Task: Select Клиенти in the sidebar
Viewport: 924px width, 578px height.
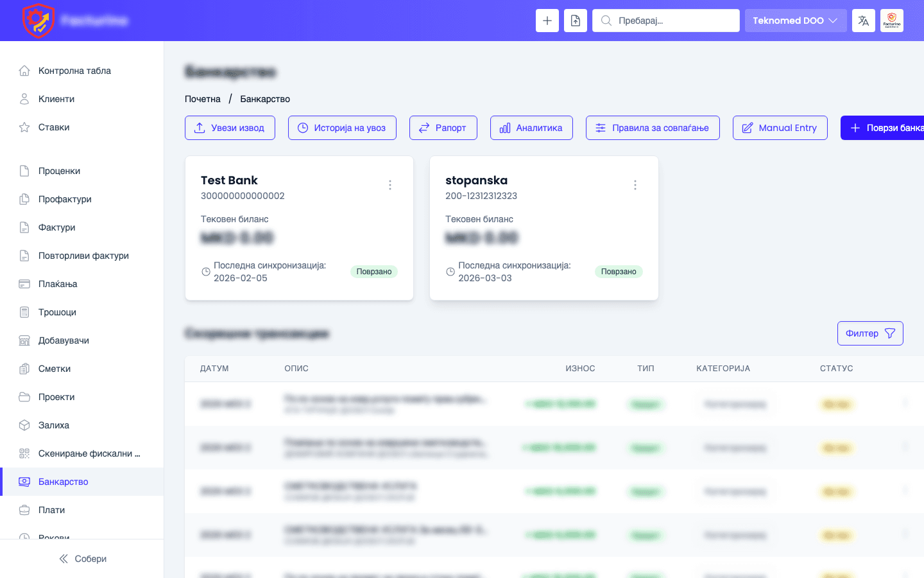Action: point(56,99)
